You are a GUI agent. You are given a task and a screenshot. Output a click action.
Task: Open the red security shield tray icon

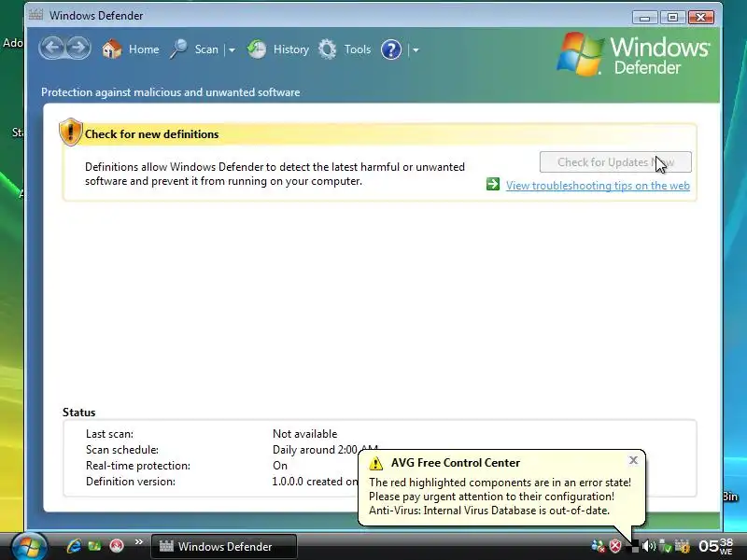(616, 546)
